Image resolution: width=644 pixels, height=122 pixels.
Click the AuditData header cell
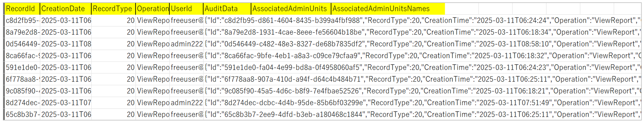click(227, 9)
